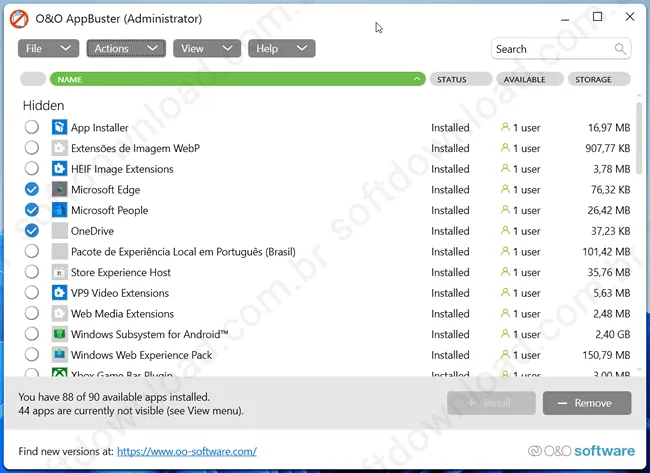650x473 pixels.
Task: Click the App Installer app icon
Action: tap(59, 127)
